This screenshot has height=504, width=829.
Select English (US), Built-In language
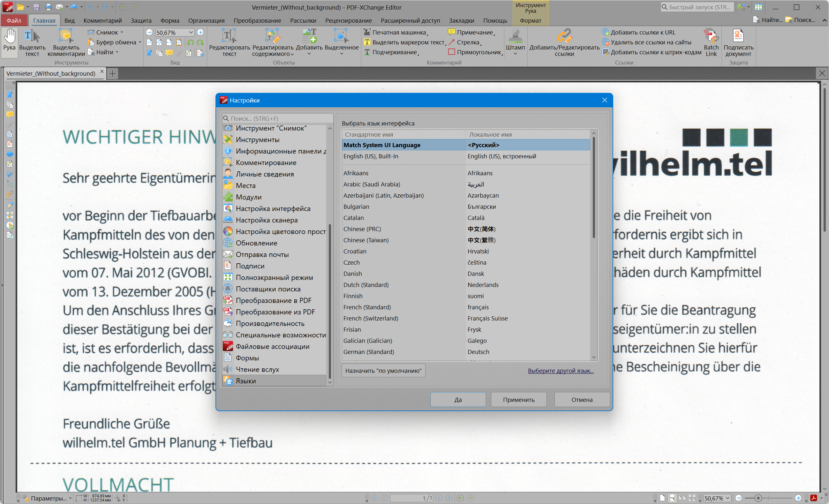click(370, 156)
